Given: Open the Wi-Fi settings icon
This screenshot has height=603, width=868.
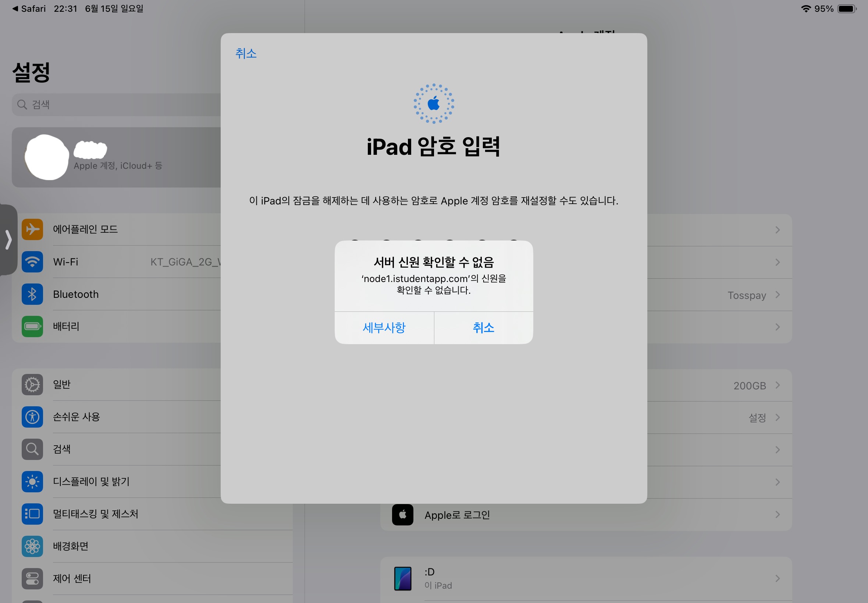Looking at the screenshot, I should point(32,262).
